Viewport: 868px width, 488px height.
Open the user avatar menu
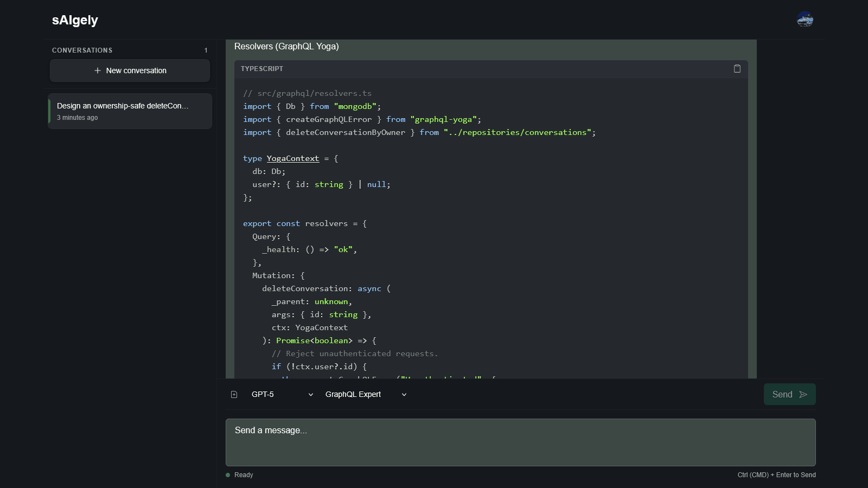[x=805, y=20]
